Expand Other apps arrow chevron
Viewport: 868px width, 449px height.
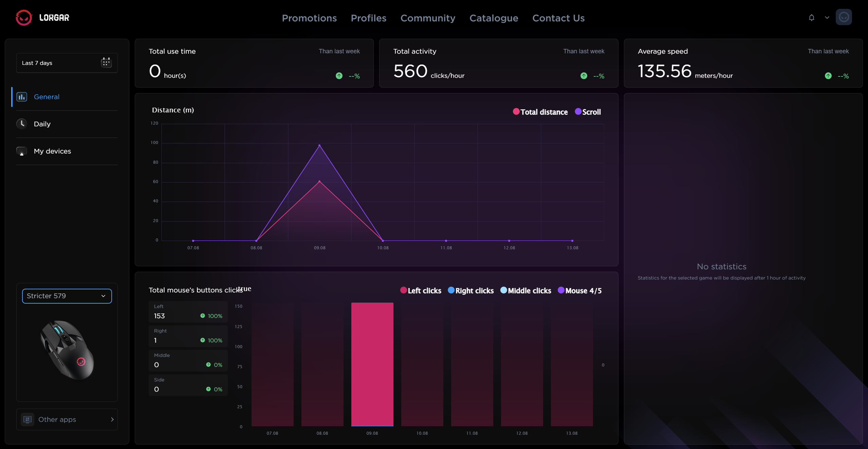[x=112, y=419]
